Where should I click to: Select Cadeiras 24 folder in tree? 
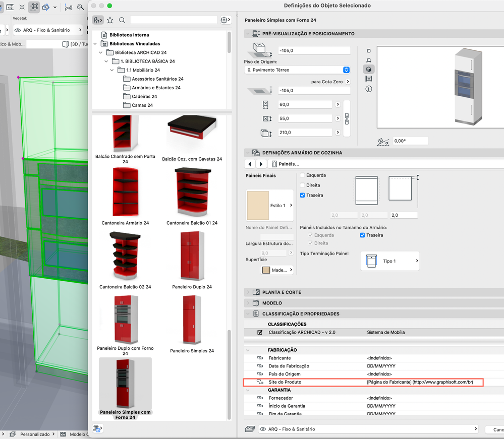pyautogui.click(x=144, y=96)
